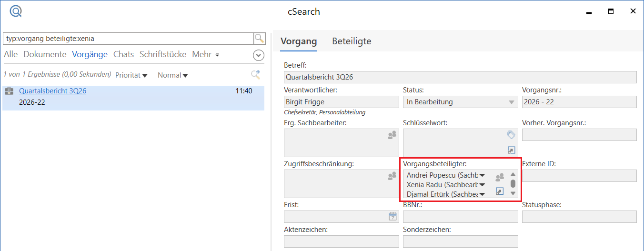Click the cSearch logo icon
Viewport: 644px width, 251px height.
16,11
